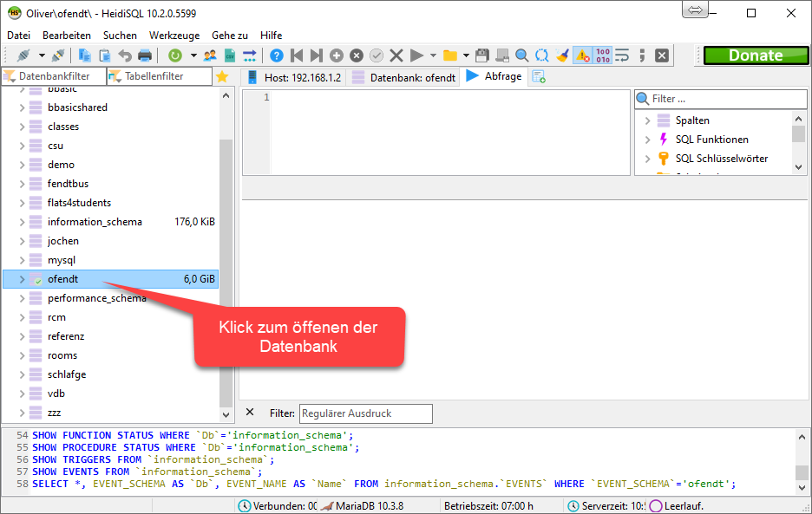Toggle the word wrap lines icon
This screenshot has height=514, width=812.
coord(622,55)
